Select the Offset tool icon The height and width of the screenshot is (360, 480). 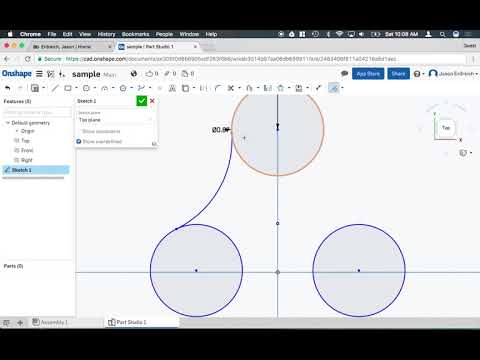click(249, 88)
